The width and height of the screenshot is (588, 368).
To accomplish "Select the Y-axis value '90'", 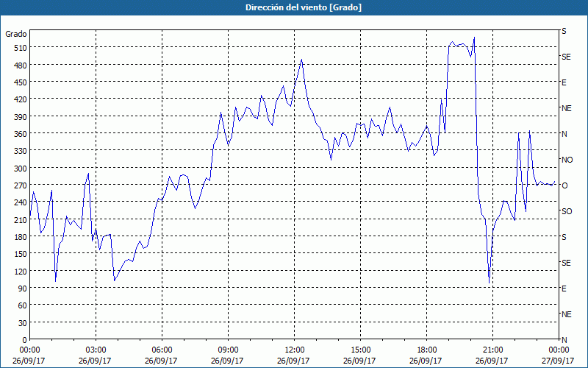I will coord(23,289).
